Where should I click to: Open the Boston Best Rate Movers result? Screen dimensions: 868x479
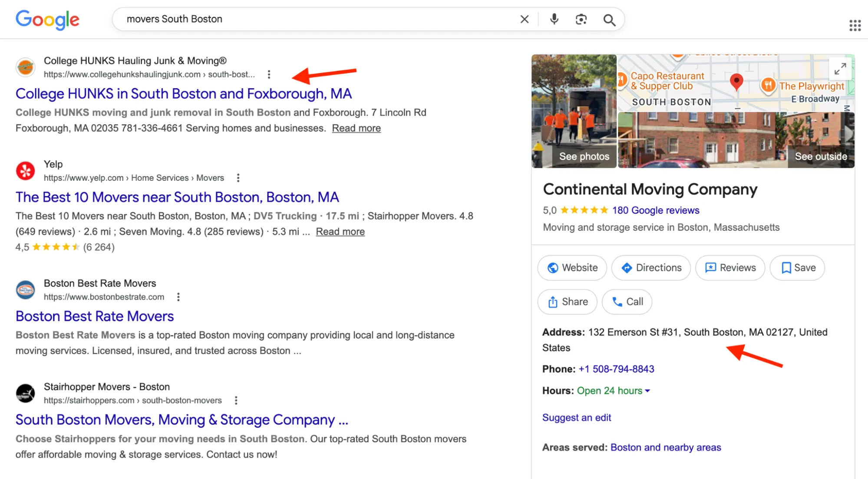94,316
